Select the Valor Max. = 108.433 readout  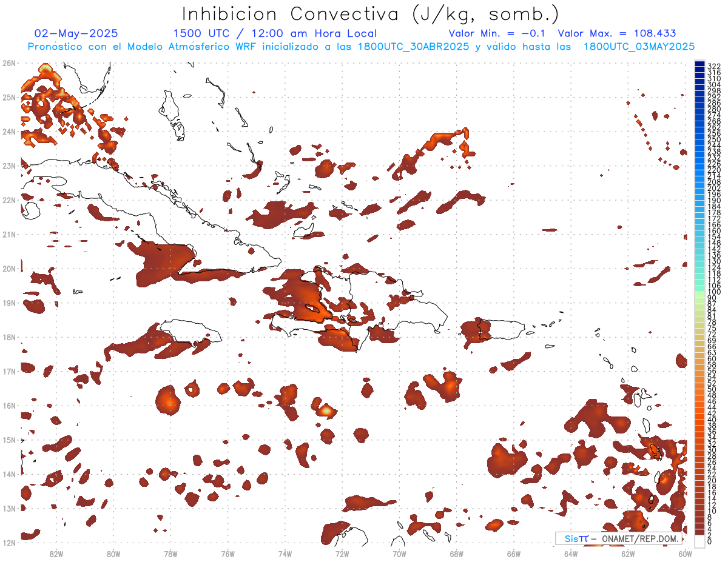tap(617, 33)
